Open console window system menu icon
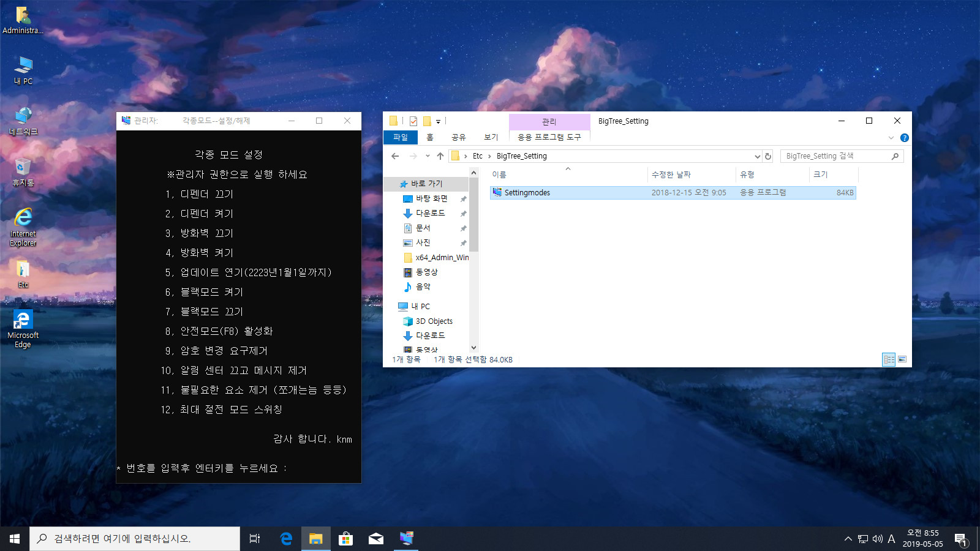The height and width of the screenshot is (551, 980). (126, 121)
